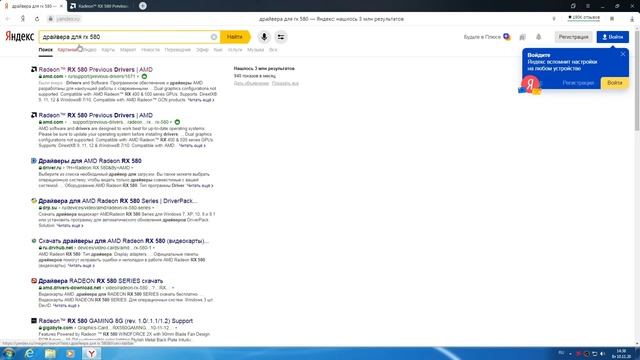
Task: Switch to 'Маркет' tab
Action: pyautogui.click(x=128, y=50)
